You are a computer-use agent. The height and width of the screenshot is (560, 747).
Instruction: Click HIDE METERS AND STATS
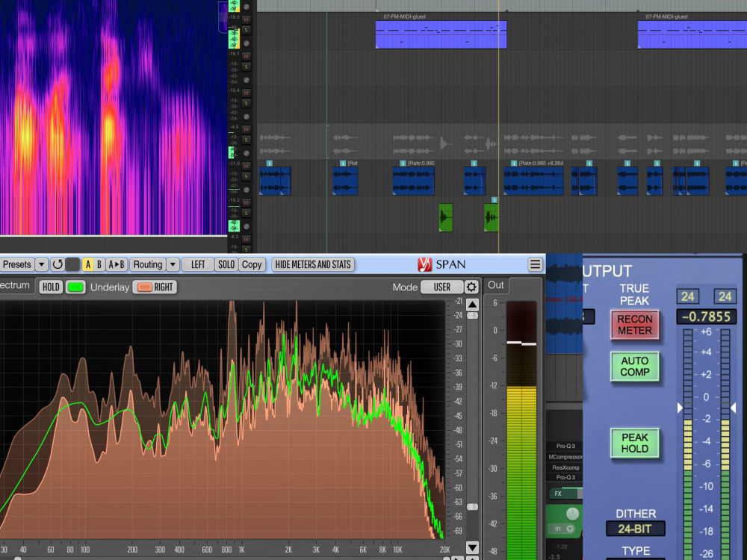[313, 264]
